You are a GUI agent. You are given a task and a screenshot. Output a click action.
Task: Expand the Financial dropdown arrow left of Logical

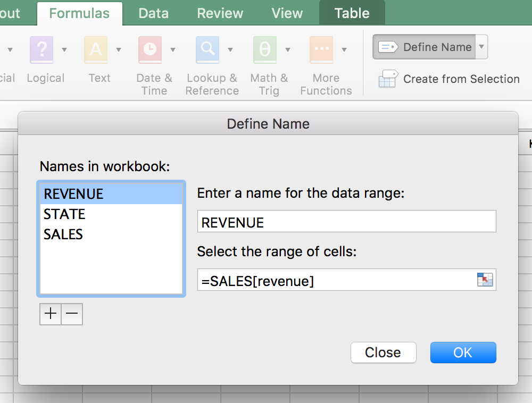[x=10, y=50]
